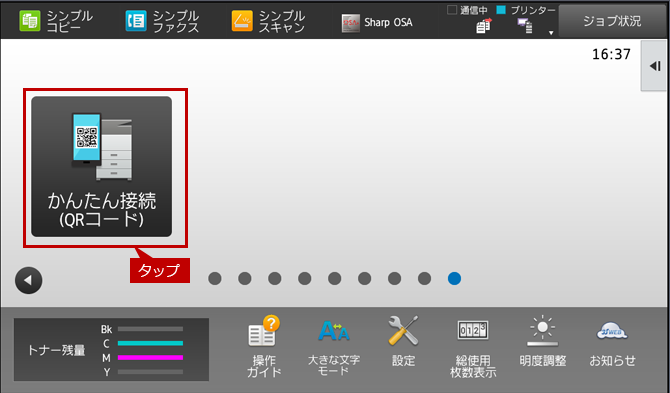
Task: Tap the かんたん接続 (QRコード) tile
Action: click(102, 167)
